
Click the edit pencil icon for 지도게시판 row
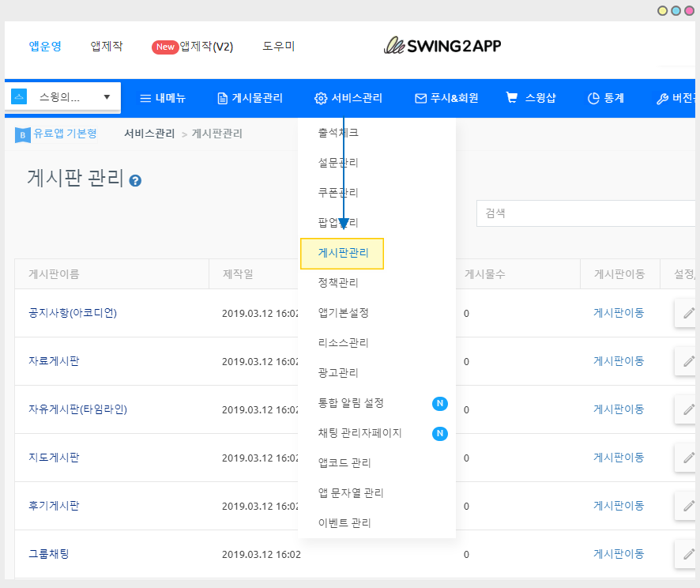688,458
